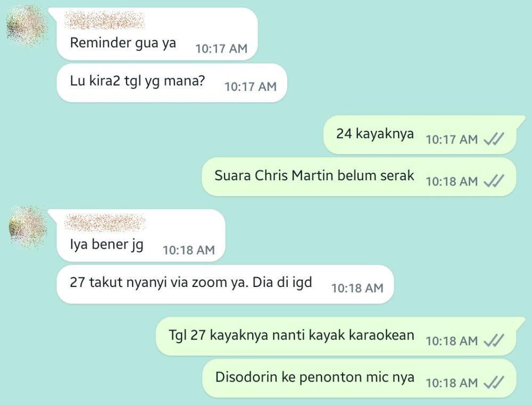Tap the timestamp on 'Lu kira2 tgl yg mana?'

(x=251, y=87)
